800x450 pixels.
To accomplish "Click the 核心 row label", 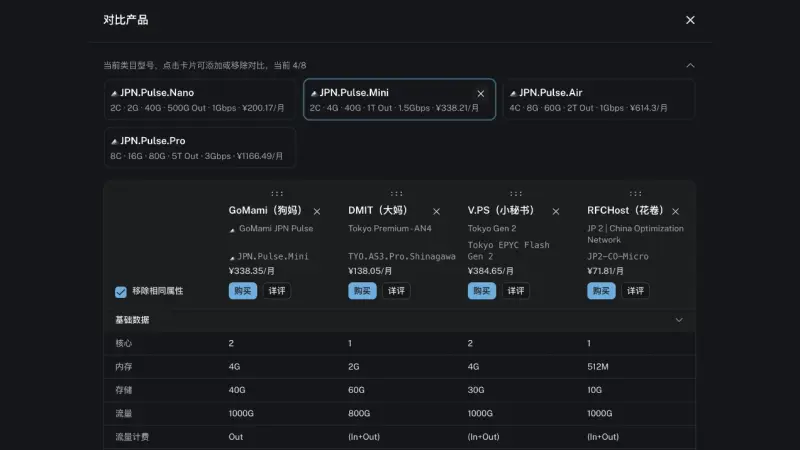I will pyautogui.click(x=123, y=343).
